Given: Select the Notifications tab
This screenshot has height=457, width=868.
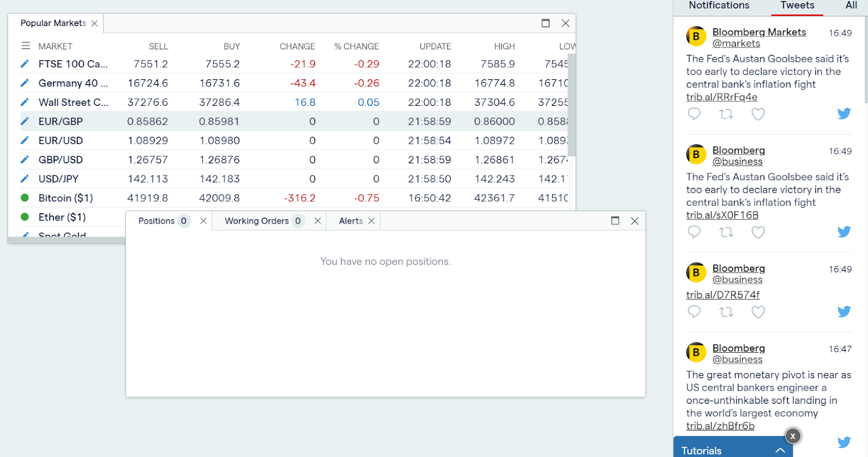Looking at the screenshot, I should (719, 5).
